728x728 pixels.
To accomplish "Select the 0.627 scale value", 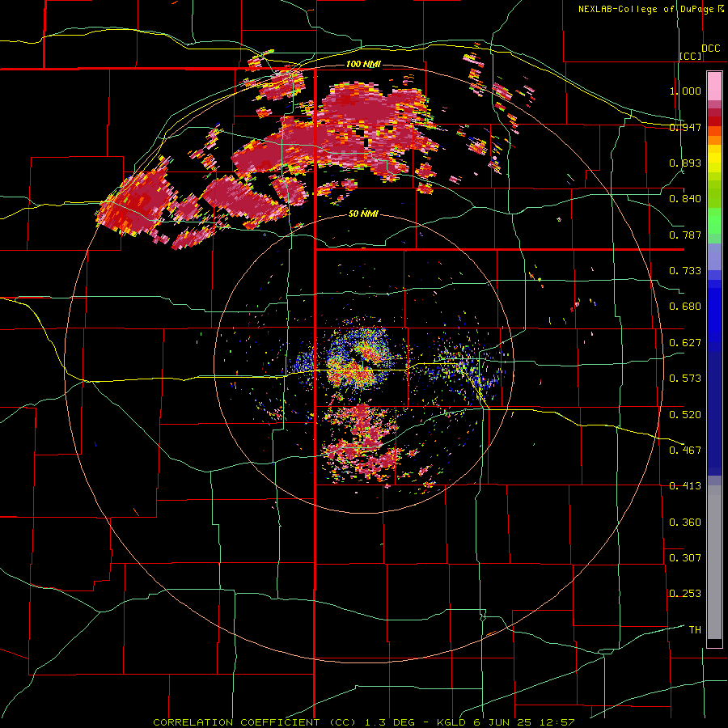I will pos(685,343).
